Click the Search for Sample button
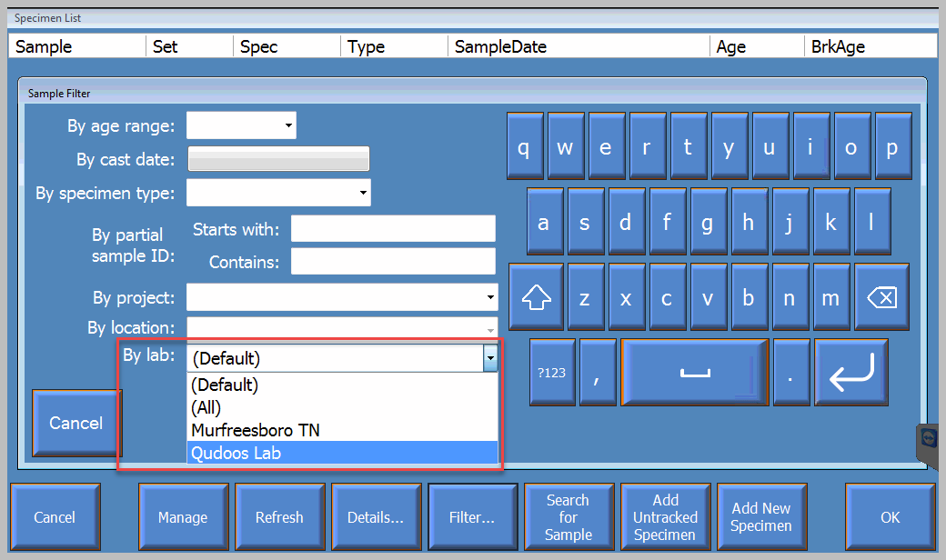 point(568,517)
